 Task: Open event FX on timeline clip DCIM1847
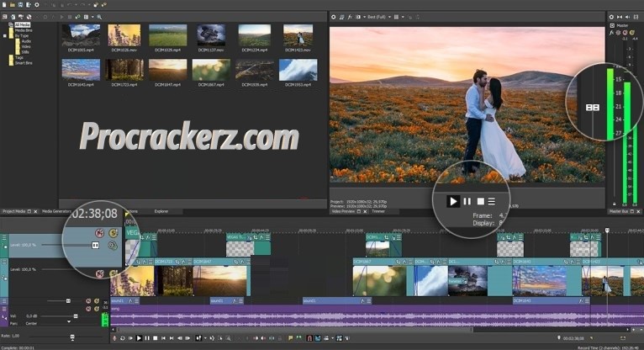coord(242,262)
